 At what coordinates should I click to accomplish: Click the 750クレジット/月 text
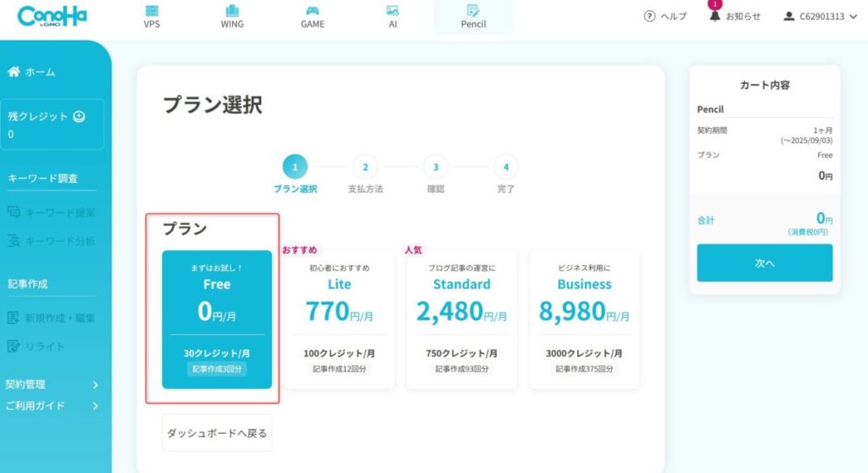(x=462, y=353)
